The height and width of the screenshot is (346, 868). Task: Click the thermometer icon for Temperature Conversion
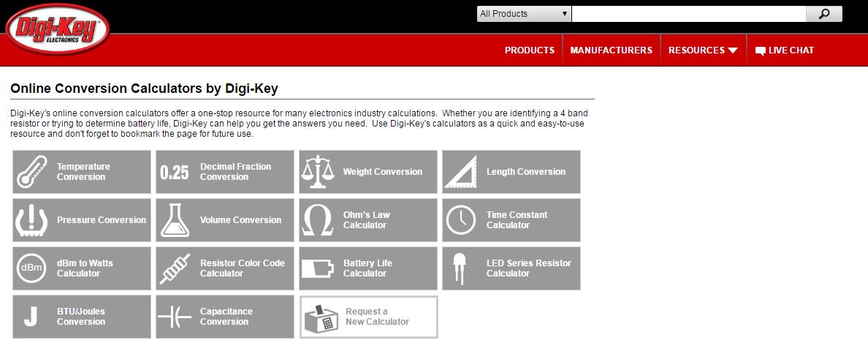[32, 171]
